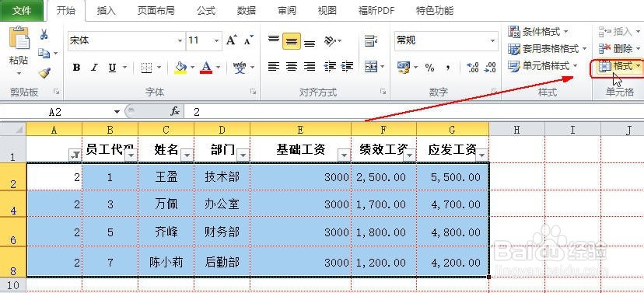644x293 pixels.
Task: Apply comma style
Action: point(449,68)
